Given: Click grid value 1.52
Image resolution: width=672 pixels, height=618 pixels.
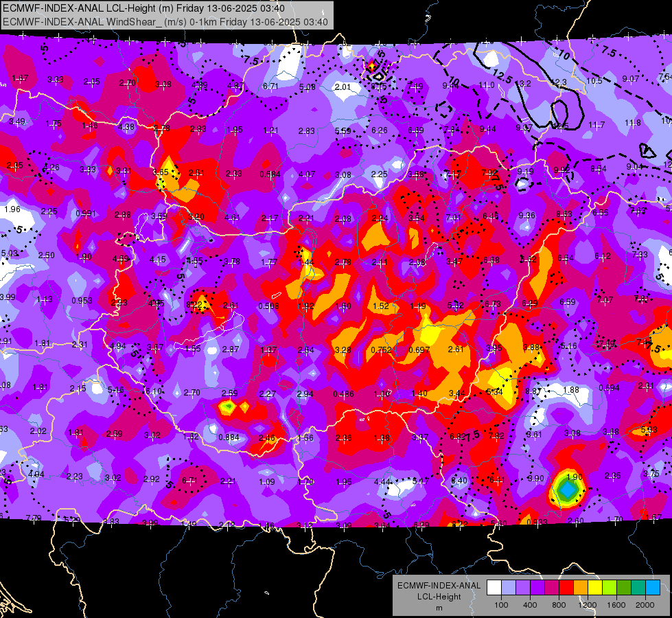Looking at the screenshot, I should point(381,306).
